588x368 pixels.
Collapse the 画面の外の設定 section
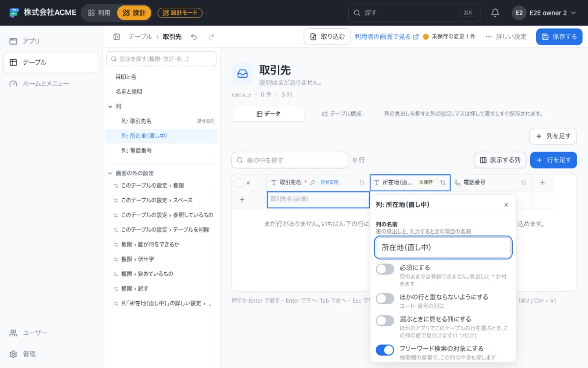pyautogui.click(x=110, y=173)
